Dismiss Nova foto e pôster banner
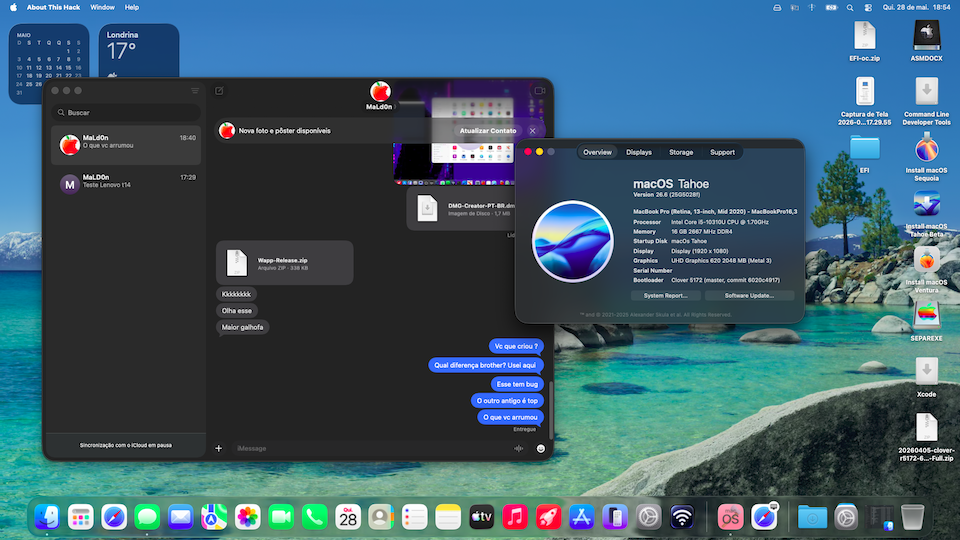Screen dimensions: 960x540 533,131
